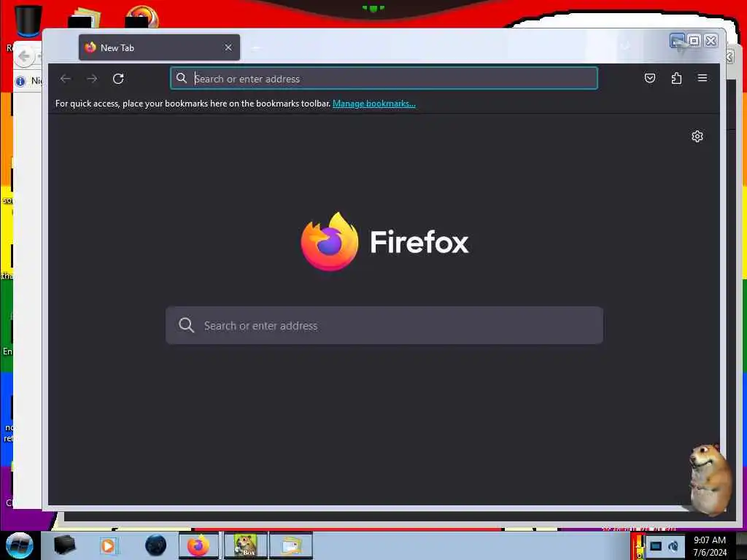Viewport: 747px width, 560px height.
Task: Switch to Firefox in the taskbar
Action: coord(198,545)
